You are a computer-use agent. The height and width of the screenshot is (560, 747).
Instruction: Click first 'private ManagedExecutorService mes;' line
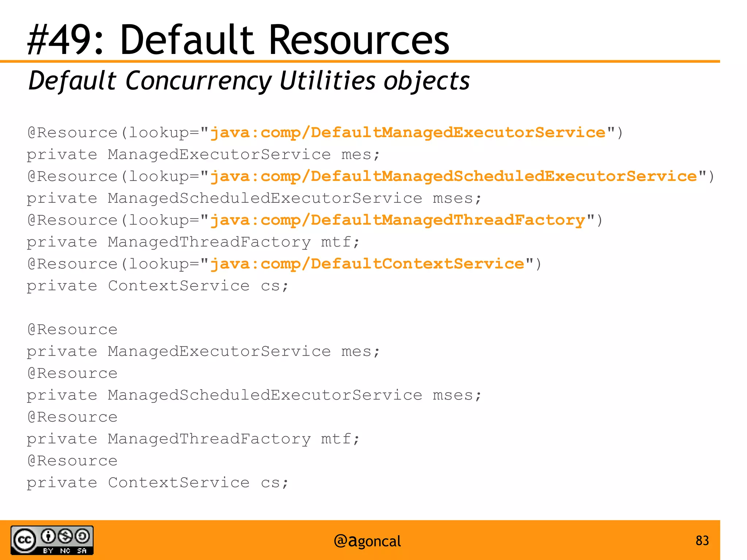tap(203, 155)
